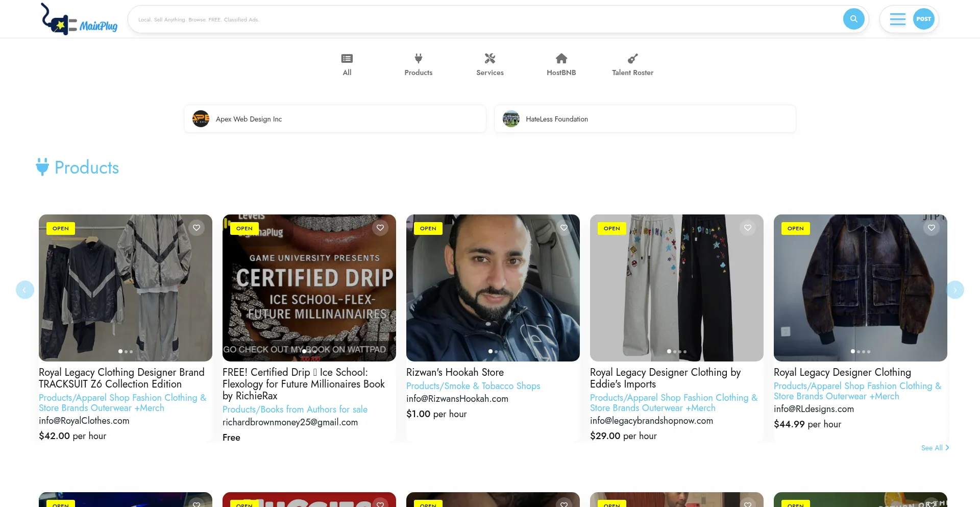This screenshot has height=507, width=980.
Task: Open Products/Smoke & Tobacco Shops category
Action: pyautogui.click(x=473, y=386)
